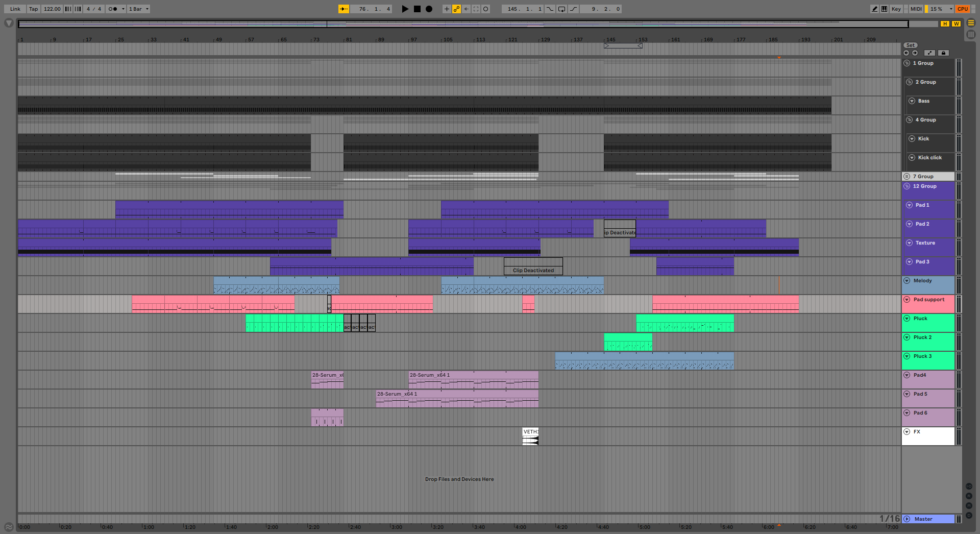Click the 122.00 tempo field
This screenshot has width=980, height=534.
[52, 9]
